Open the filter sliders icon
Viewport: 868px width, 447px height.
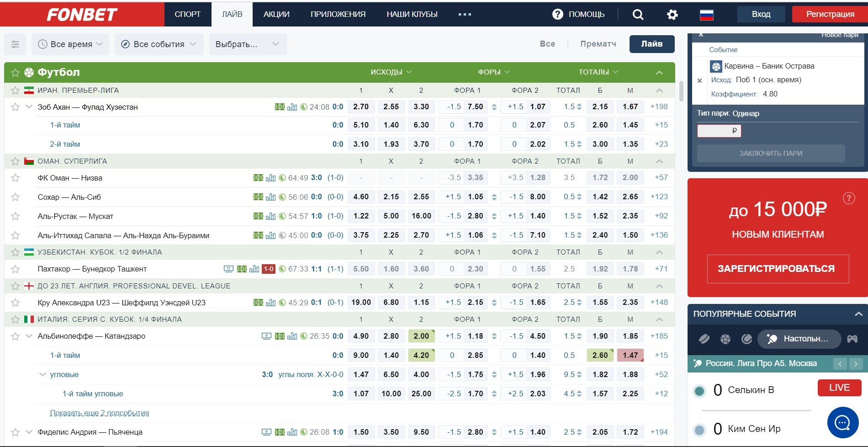tap(15, 44)
